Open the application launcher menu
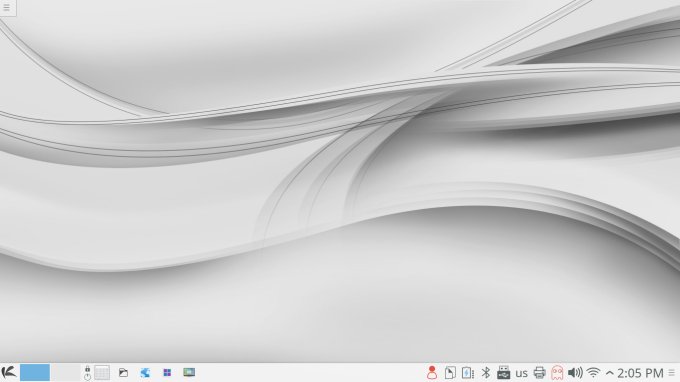Image resolution: width=680 pixels, height=382 pixels. (x=9, y=372)
